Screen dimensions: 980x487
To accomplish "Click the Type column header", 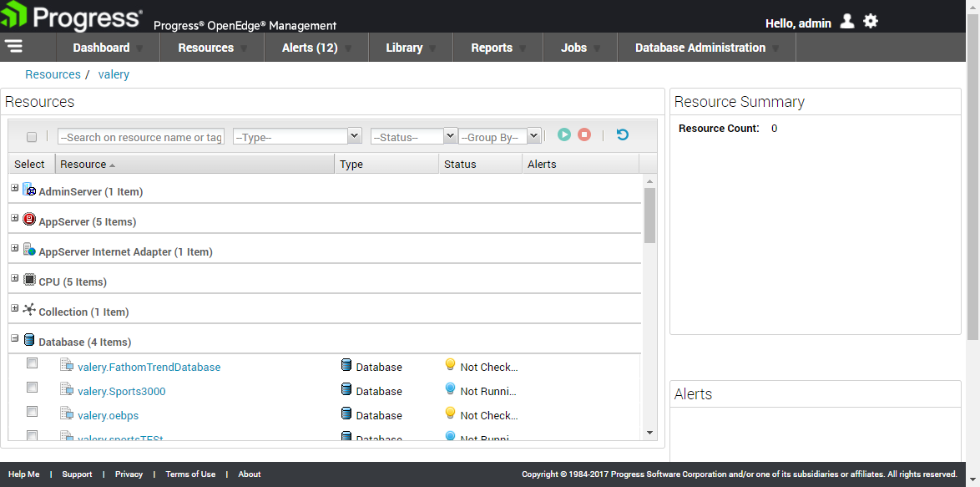I will coord(386,164).
